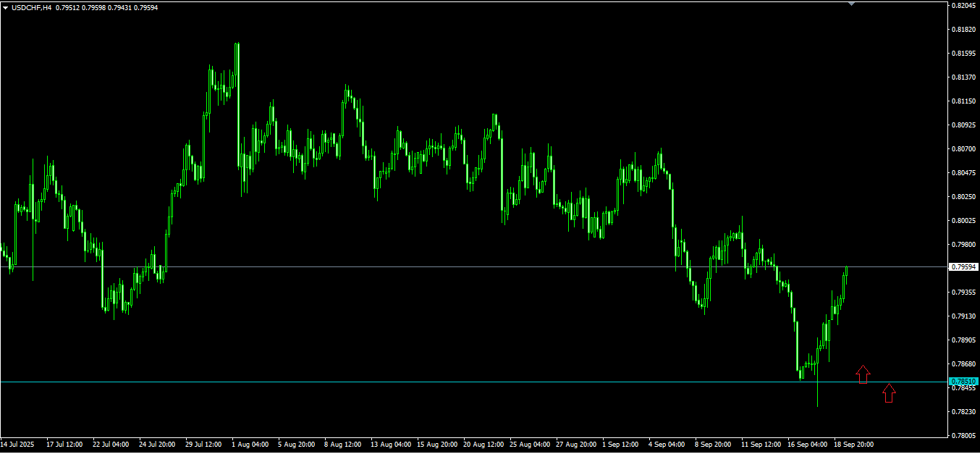
Task: Click the 0.80025 price scale label
Action: 964,221
